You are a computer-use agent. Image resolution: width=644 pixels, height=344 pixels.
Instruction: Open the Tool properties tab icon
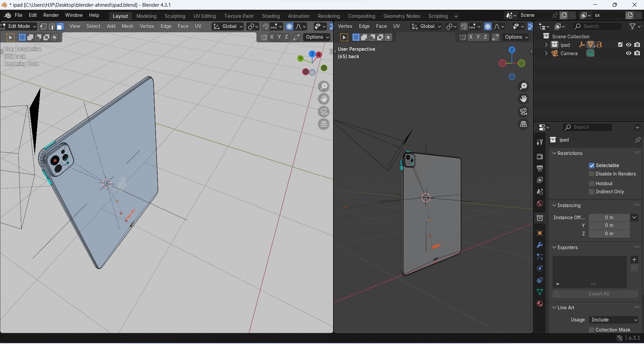[540, 142]
